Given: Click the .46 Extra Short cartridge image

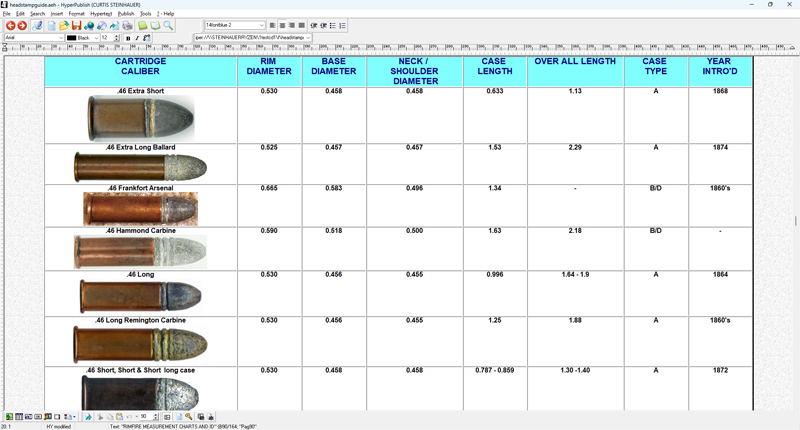Looking at the screenshot, I should [x=140, y=119].
